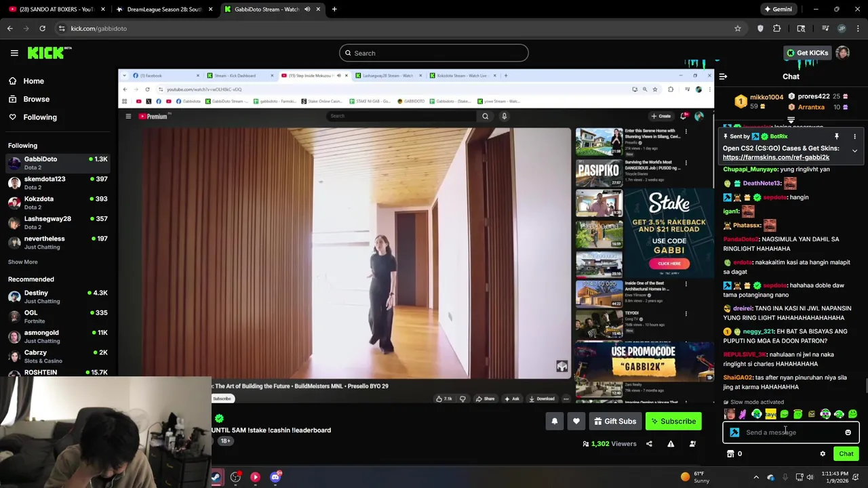Screen dimensions: 868x488
Task: Click the KICK logo
Action: (x=50, y=53)
